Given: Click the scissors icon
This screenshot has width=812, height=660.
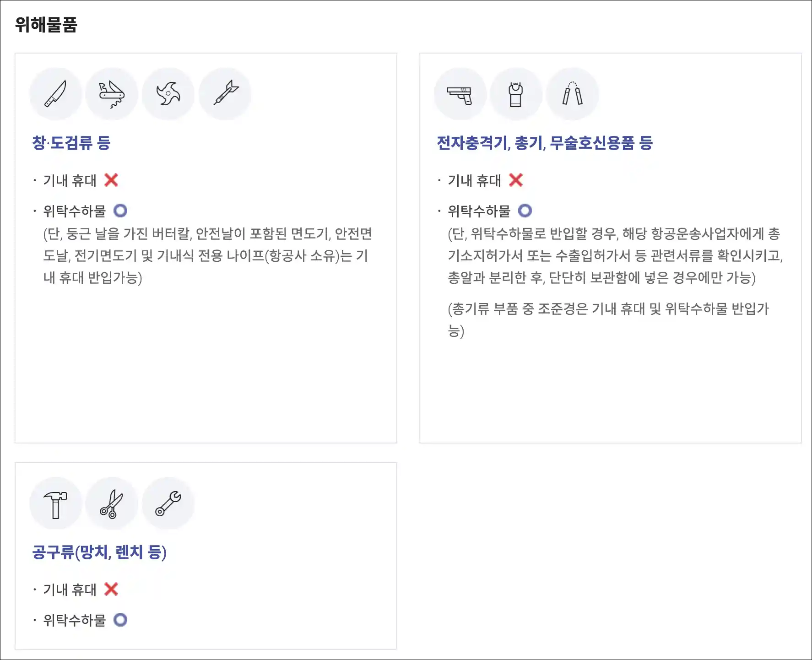Looking at the screenshot, I should pyautogui.click(x=112, y=503).
